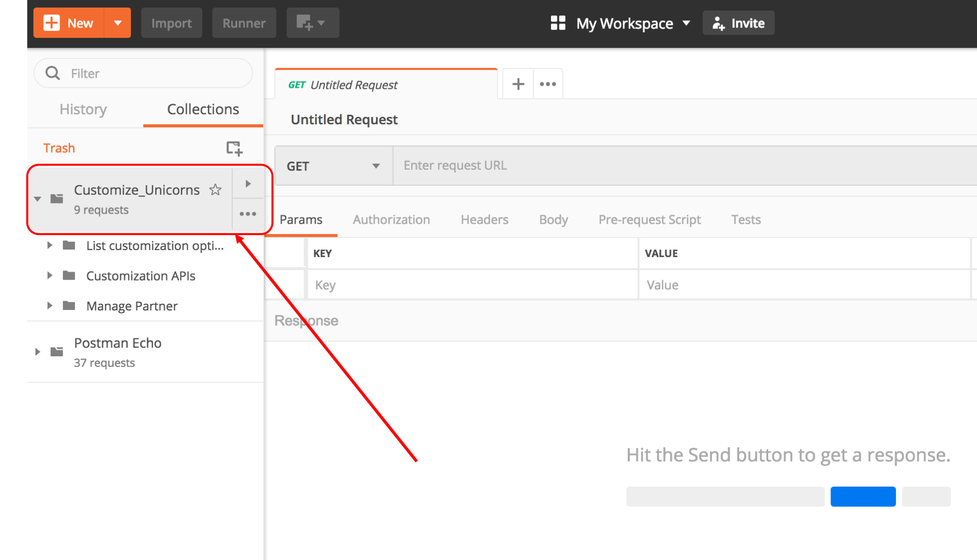
Task: Open the Body tab
Action: 553,220
